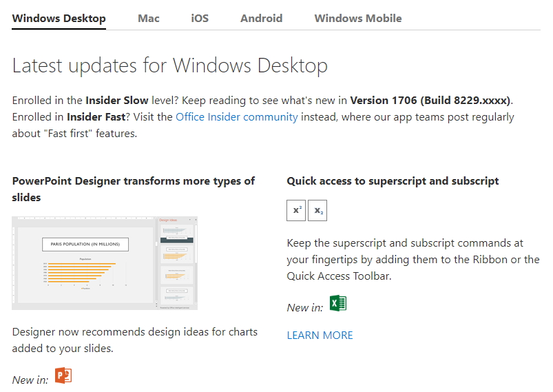Click the Version 1706 (Build 8229.xxxx) text
Image resolution: width=553 pixels, height=392 pixels.
coord(430,101)
